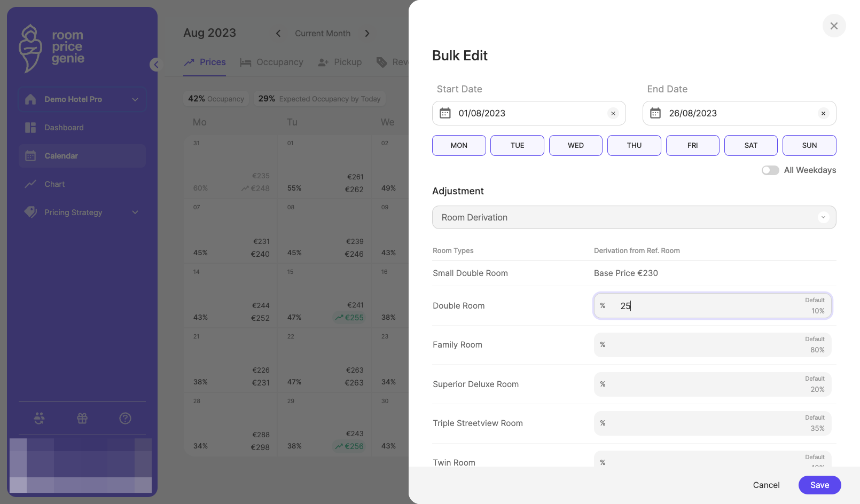This screenshot has width=860, height=504.
Task: Go to next month arrow
Action: tap(367, 33)
